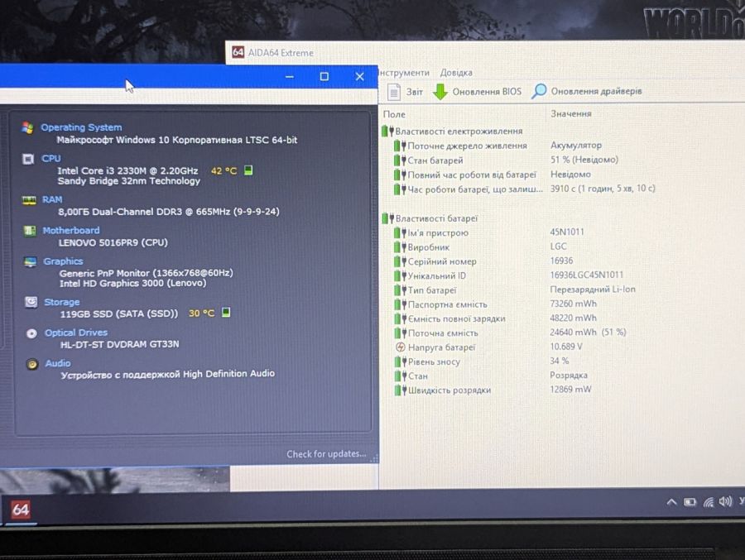The height and width of the screenshot is (560, 745).
Task: Click the Motherboard icon
Action: pyautogui.click(x=30, y=231)
